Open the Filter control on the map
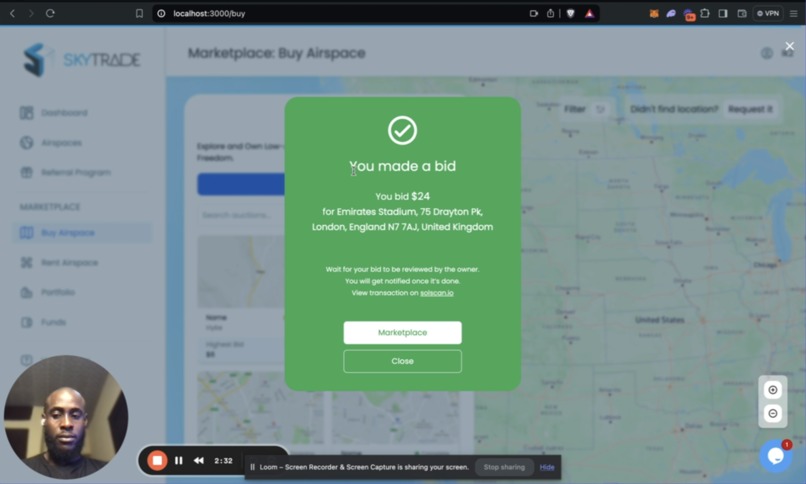 pos(584,109)
